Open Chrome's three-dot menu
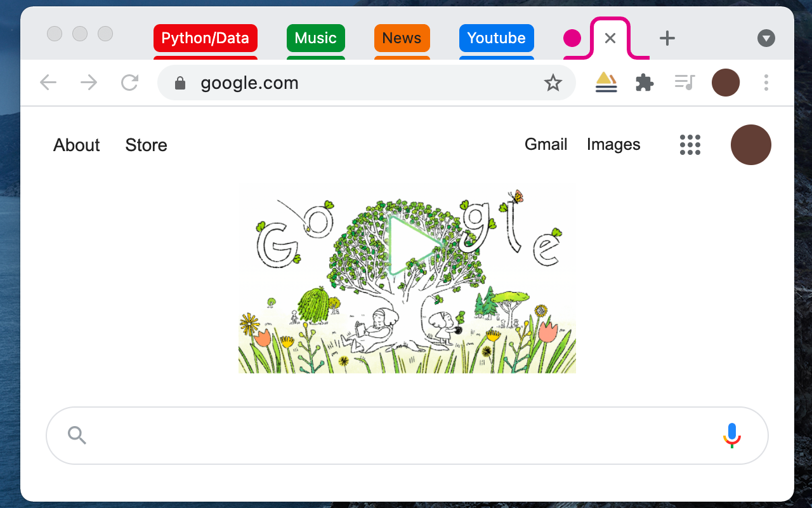The height and width of the screenshot is (508, 812). (766, 83)
